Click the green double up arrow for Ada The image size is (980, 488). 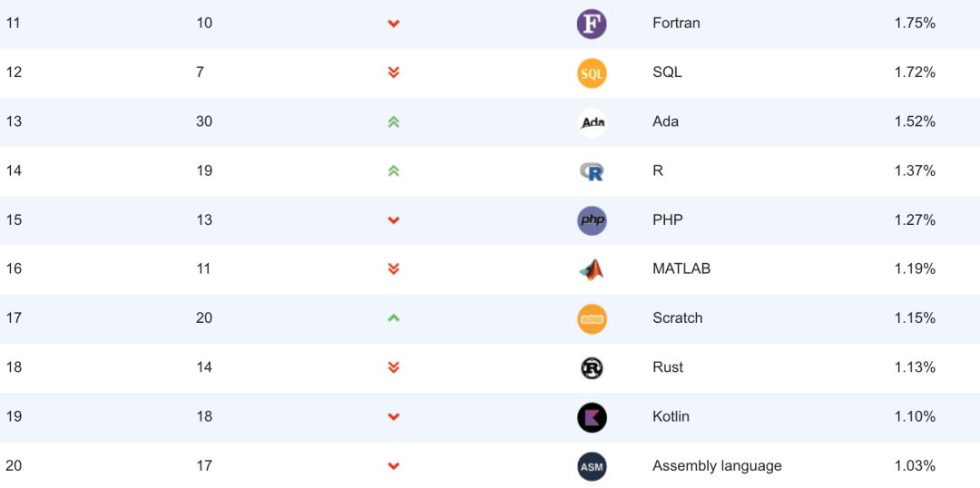tap(393, 122)
